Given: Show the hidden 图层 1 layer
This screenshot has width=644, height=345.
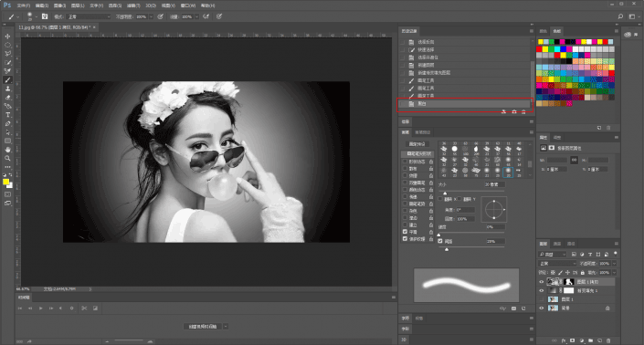Looking at the screenshot, I should (542, 299).
